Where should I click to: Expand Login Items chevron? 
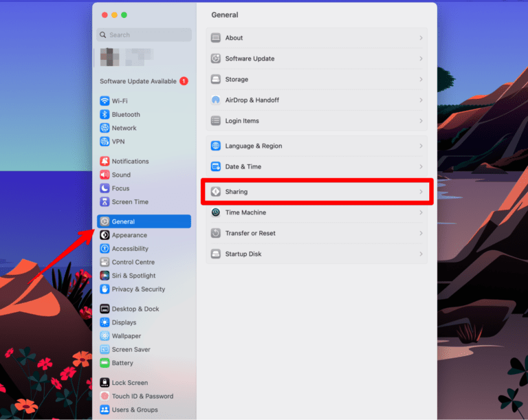coord(421,120)
